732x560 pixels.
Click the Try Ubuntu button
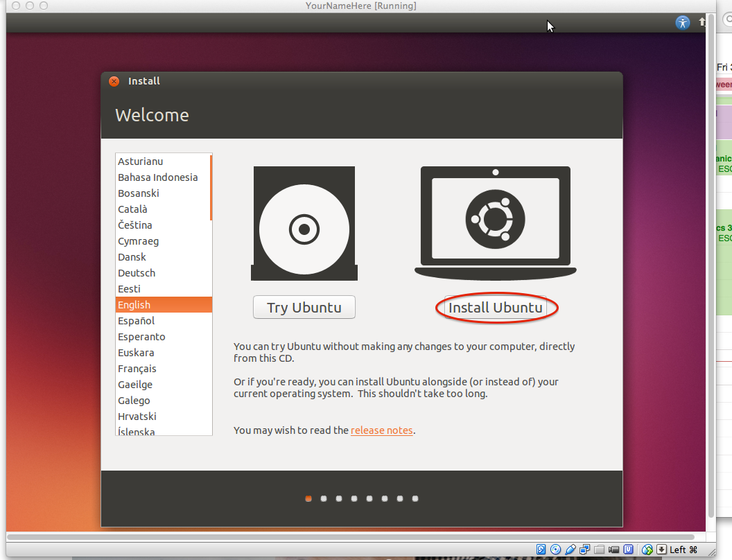(x=304, y=307)
